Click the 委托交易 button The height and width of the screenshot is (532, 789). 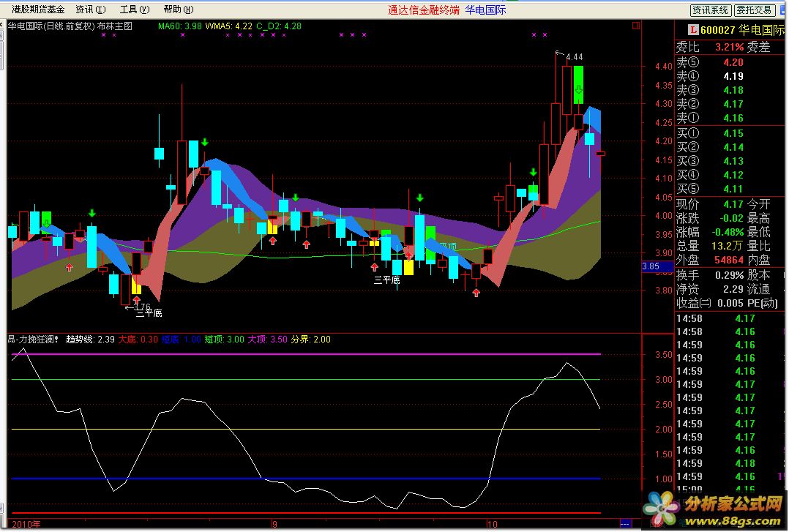click(x=754, y=10)
